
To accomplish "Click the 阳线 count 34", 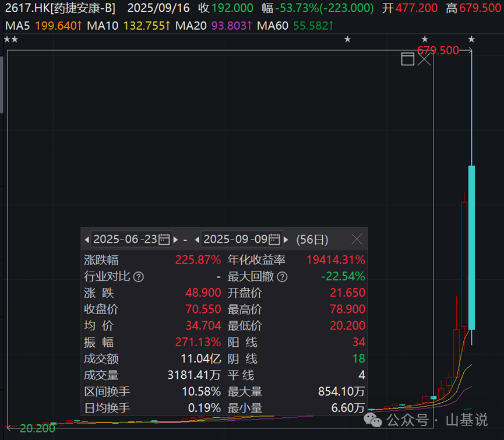I will pos(359,342).
